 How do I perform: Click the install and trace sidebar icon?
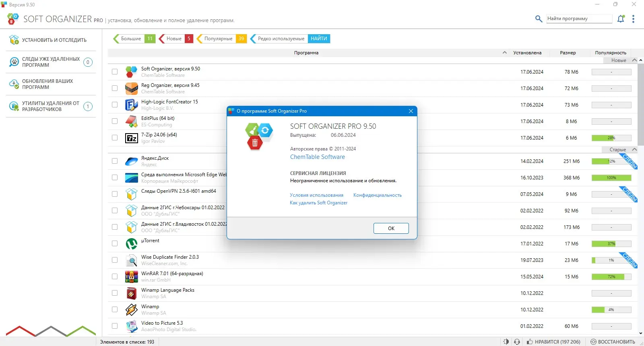(14, 40)
